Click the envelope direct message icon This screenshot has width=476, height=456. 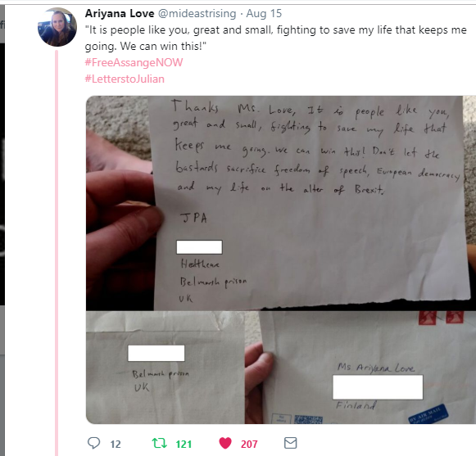(290, 443)
